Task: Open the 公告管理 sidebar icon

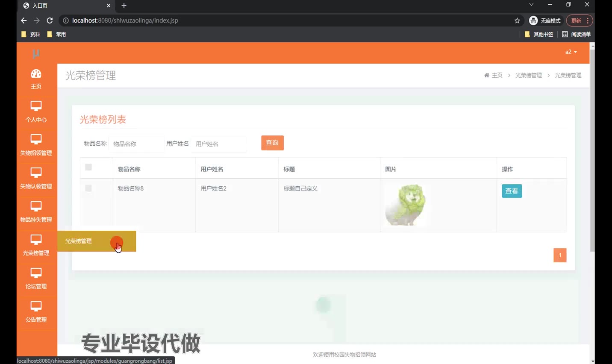Action: (36, 306)
